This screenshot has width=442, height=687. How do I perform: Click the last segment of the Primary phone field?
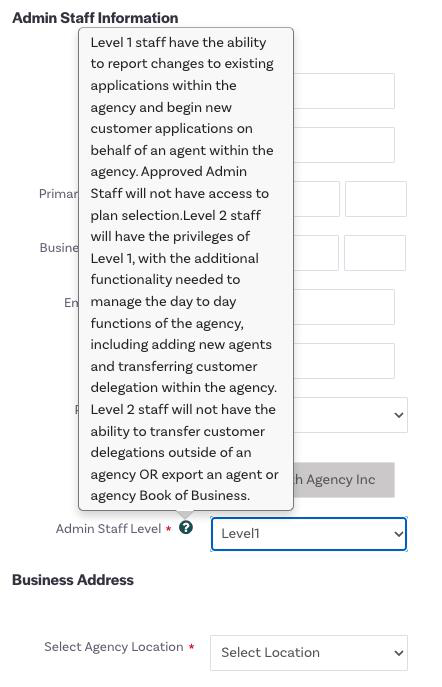[376, 199]
